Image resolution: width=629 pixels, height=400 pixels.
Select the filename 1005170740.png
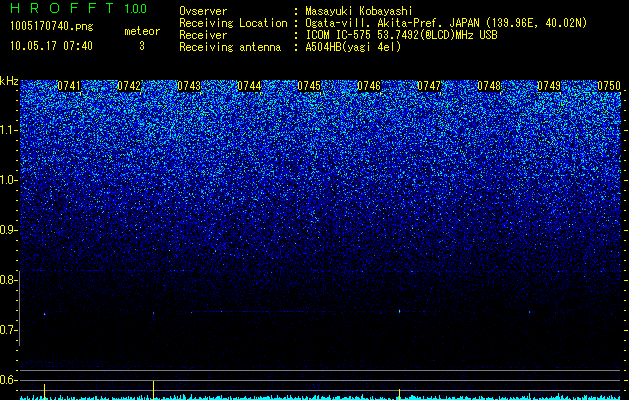coord(52,27)
